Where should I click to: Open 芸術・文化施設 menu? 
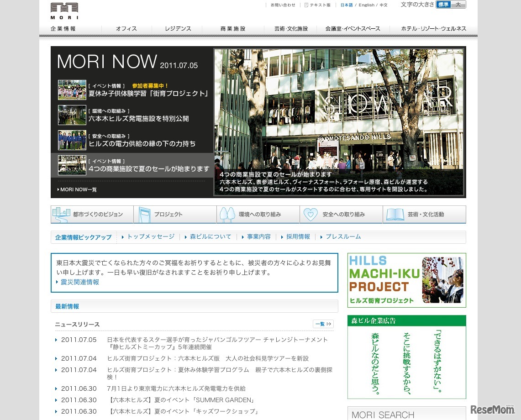[291, 29]
